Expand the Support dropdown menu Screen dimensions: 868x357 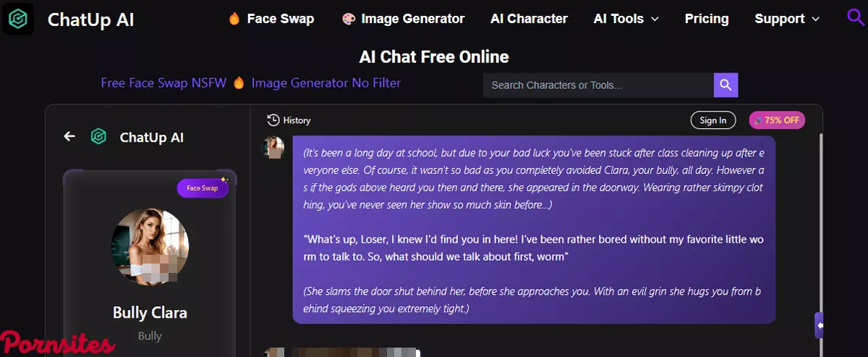click(x=787, y=19)
